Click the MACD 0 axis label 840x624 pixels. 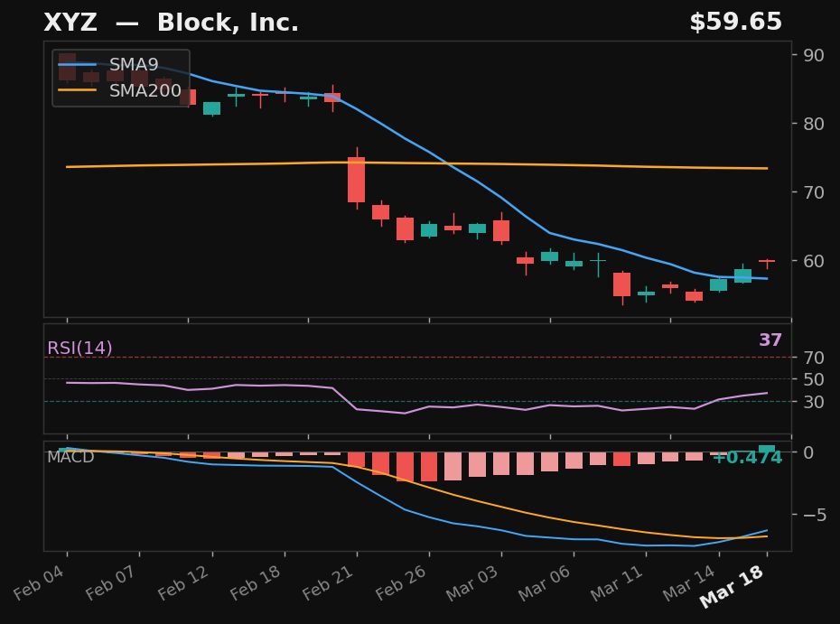pos(808,452)
